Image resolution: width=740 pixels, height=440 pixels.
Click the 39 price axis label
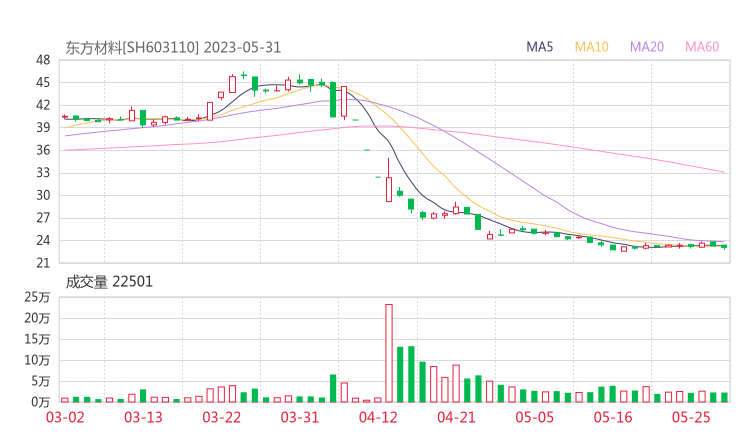43,127
